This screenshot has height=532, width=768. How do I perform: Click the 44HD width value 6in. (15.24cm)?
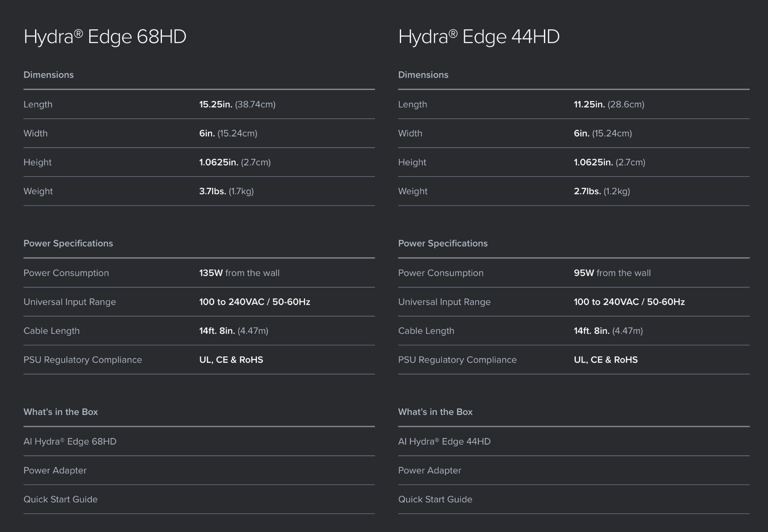pyautogui.click(x=603, y=133)
